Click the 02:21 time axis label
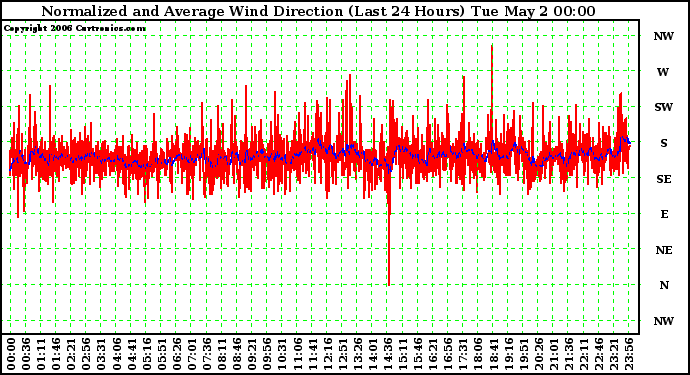 tap(71, 354)
